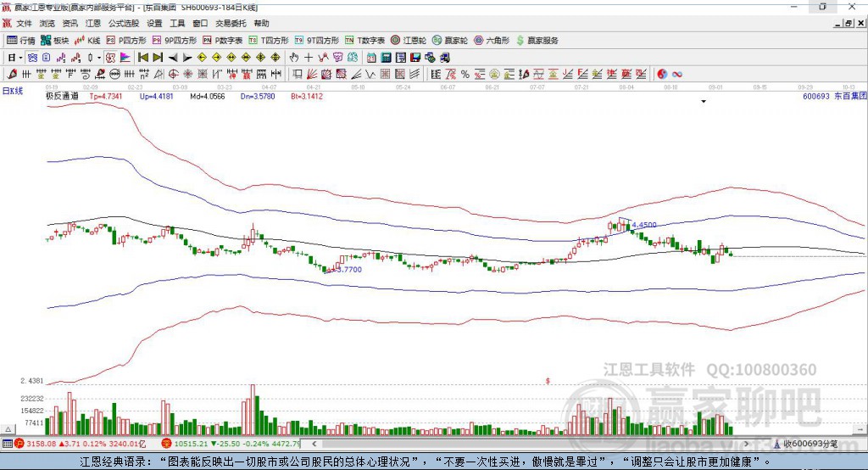Click the floppy disk save icon
868x470 pixels.
tap(415, 58)
